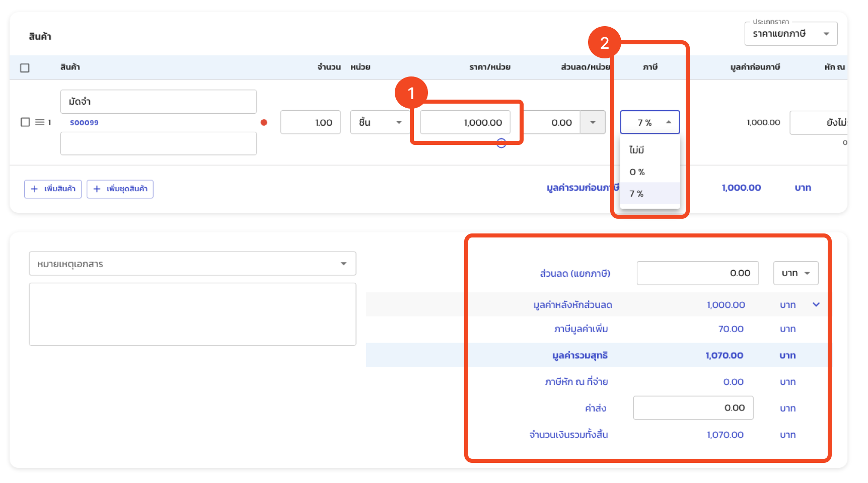This screenshot has width=868, height=483.
Task: Expand the มูลค่าหลังหักส่วนลด chevron
Action: tap(816, 304)
